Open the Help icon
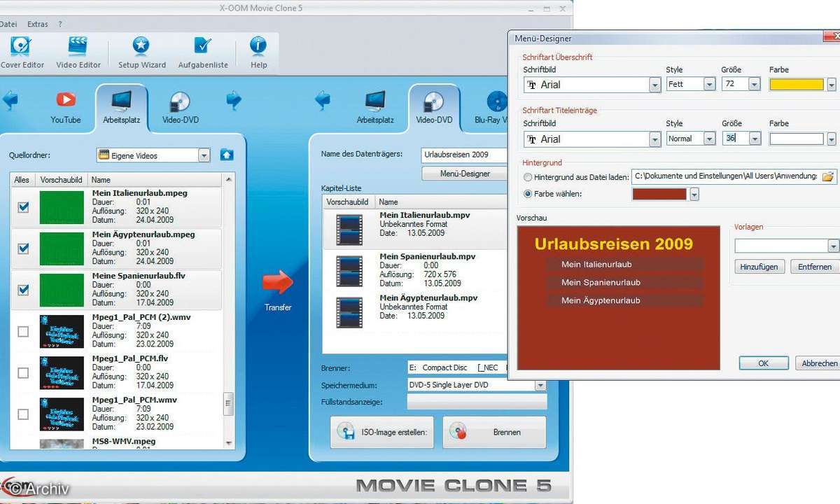 click(x=258, y=52)
